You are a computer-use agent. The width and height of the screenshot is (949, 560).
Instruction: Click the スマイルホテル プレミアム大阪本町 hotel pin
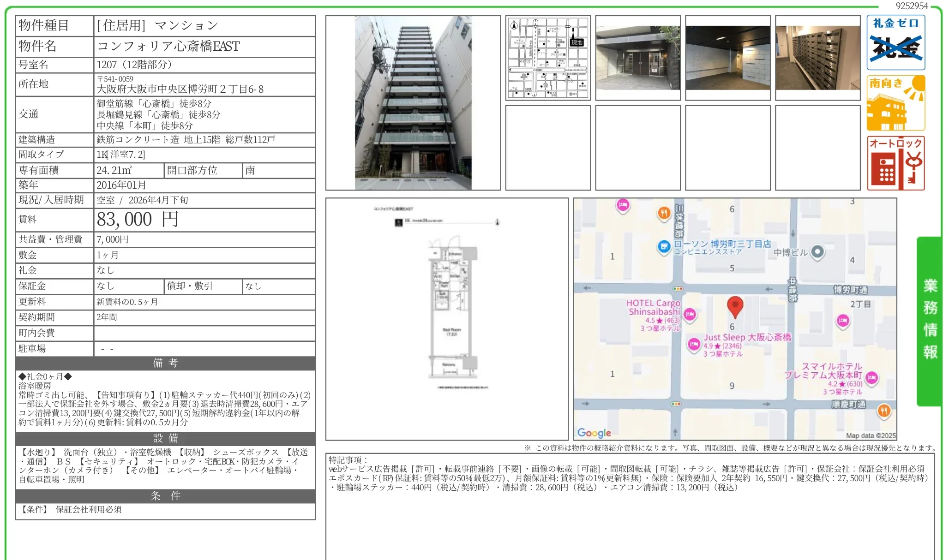[x=871, y=378]
